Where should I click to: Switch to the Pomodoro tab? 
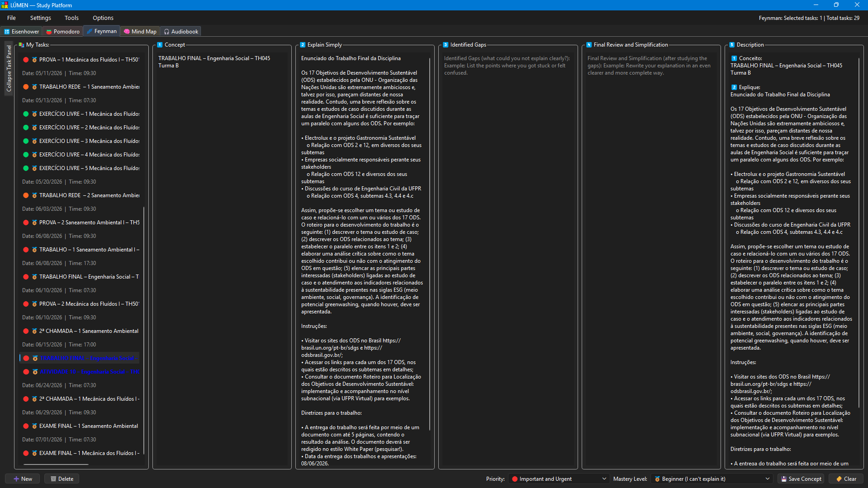(63, 32)
